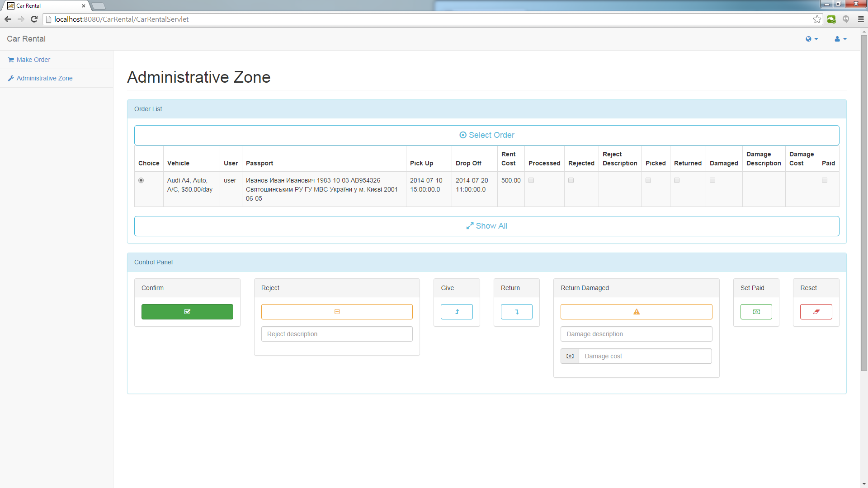Image resolution: width=868 pixels, height=488 pixels.
Task: Toggle the Rejected checkbox in the order row
Action: [571, 180]
